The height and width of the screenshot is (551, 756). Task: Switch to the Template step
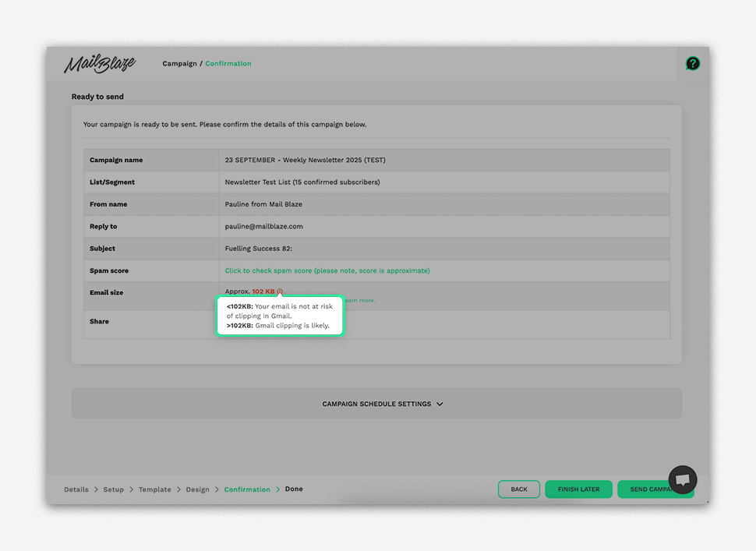coord(155,489)
